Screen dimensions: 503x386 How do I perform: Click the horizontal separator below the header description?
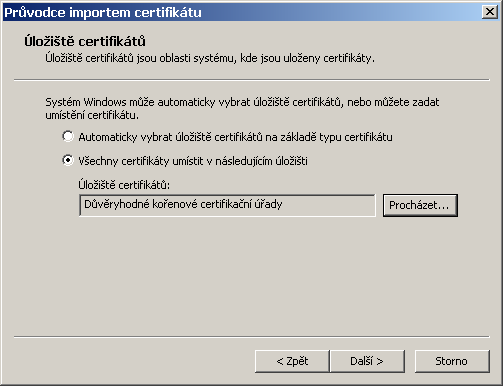click(x=252, y=80)
